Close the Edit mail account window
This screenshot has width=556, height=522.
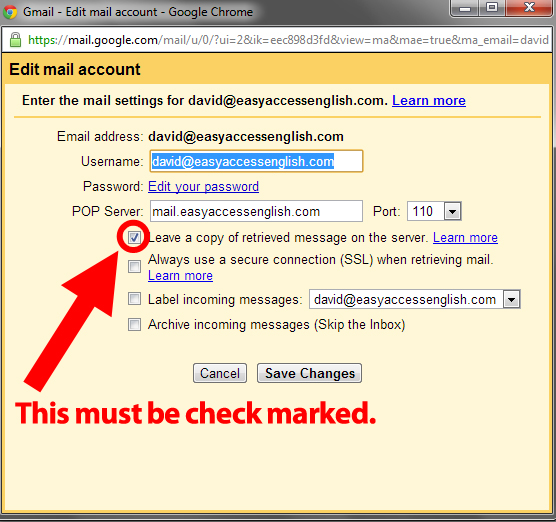[529, 8]
